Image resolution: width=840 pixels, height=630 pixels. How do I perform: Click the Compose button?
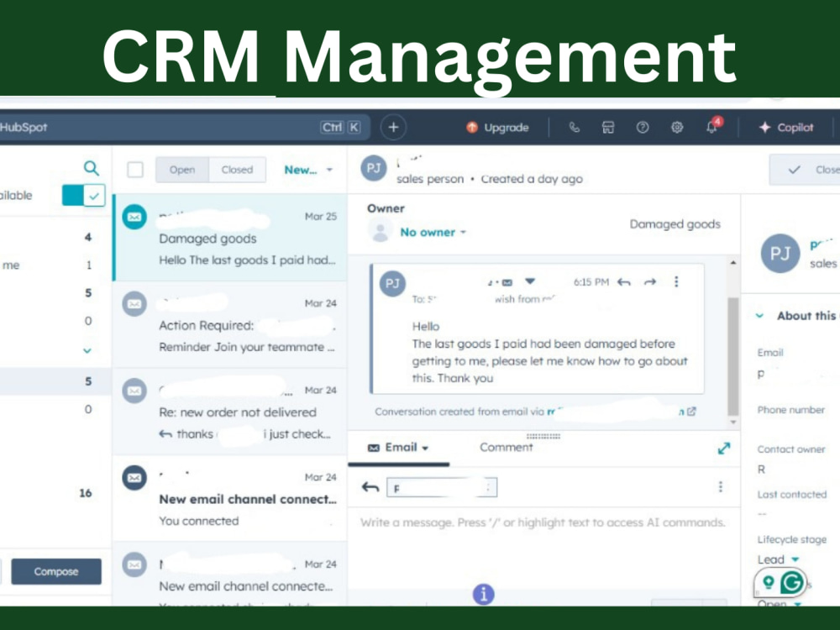click(x=56, y=571)
